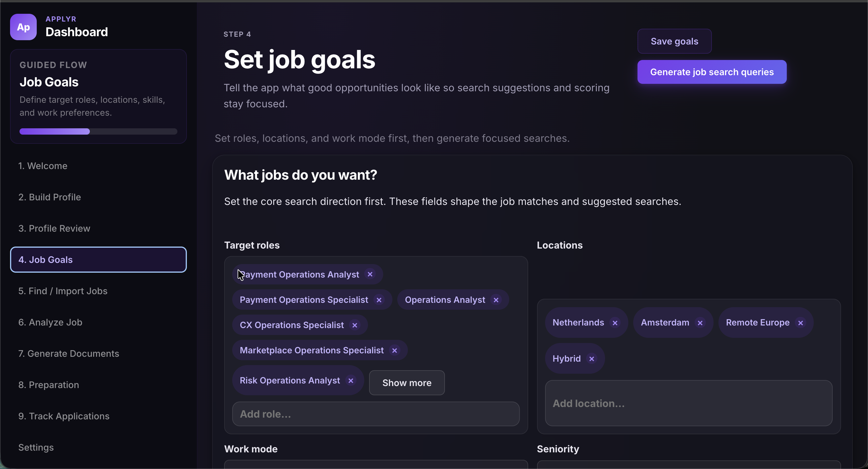Click the Hybrid chip label
The image size is (868, 469).
pyautogui.click(x=566, y=359)
